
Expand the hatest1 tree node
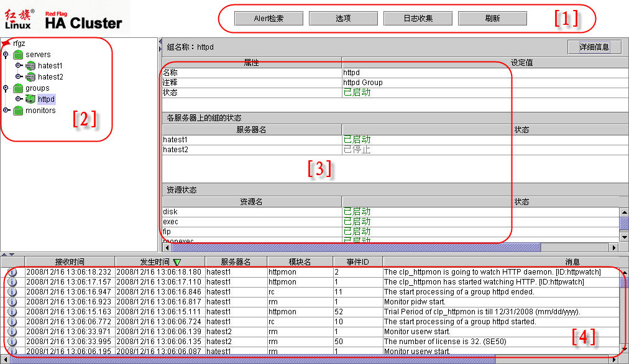[x=19, y=66]
